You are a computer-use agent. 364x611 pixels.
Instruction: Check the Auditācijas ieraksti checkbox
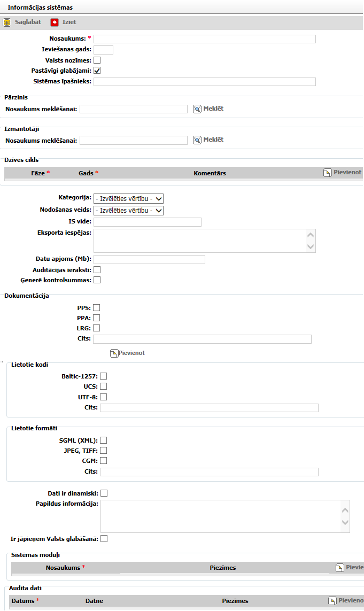pyautogui.click(x=97, y=270)
